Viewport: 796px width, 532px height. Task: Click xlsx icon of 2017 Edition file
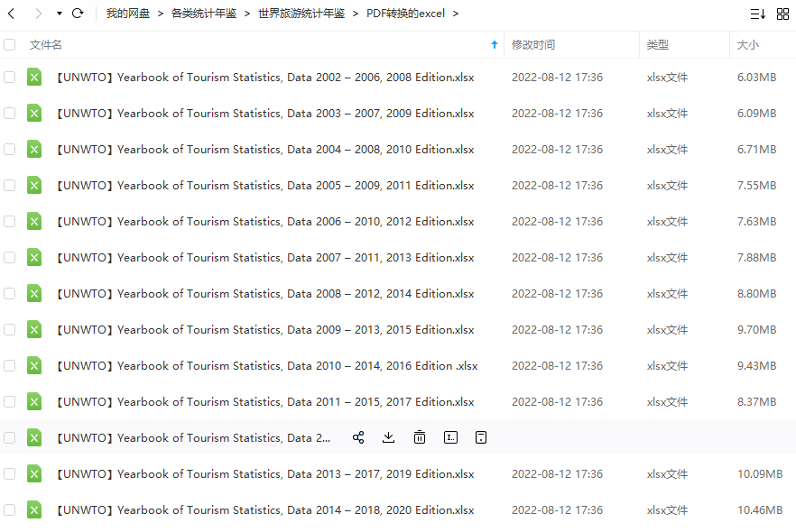point(34,401)
